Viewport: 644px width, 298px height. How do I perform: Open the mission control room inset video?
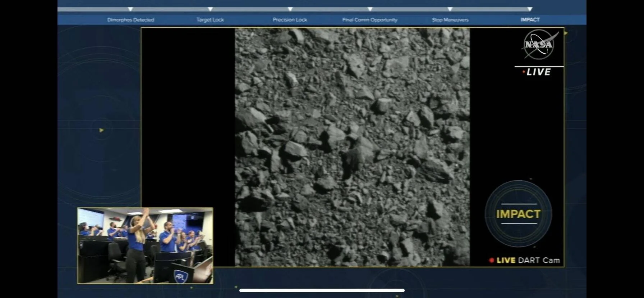tap(145, 245)
